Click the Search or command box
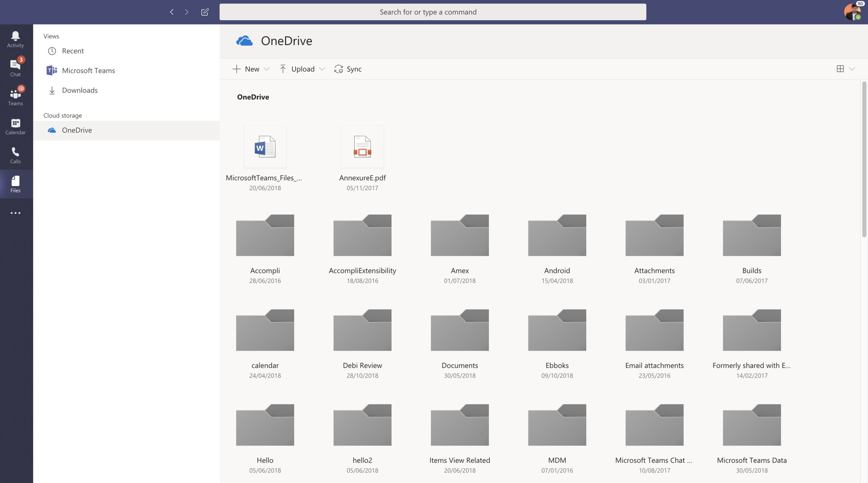Viewport: 868px width, 483px height. click(x=433, y=12)
